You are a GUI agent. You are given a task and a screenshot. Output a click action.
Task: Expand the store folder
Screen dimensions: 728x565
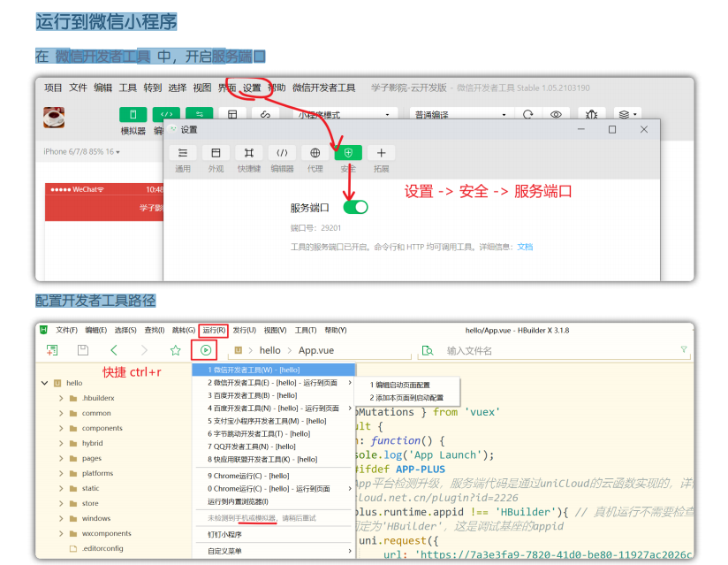tap(61, 503)
